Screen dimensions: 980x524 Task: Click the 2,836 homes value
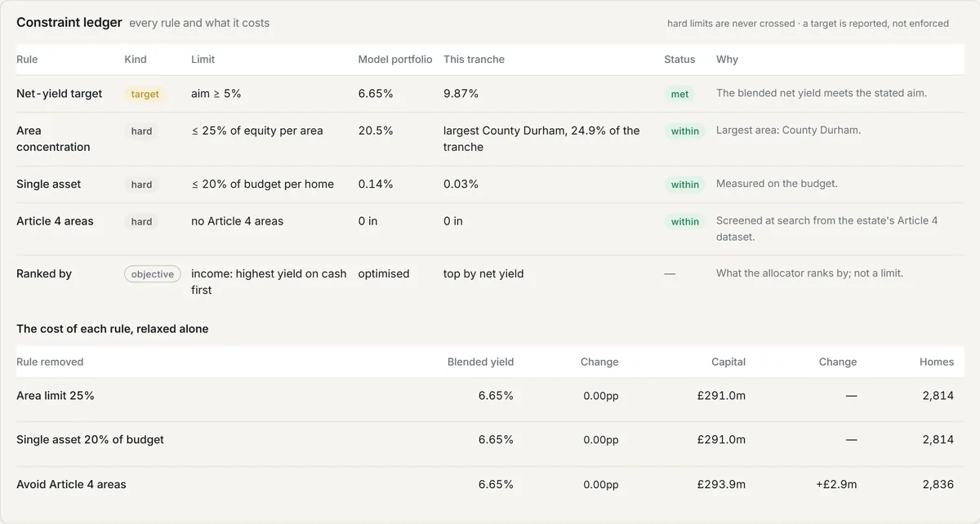(938, 485)
